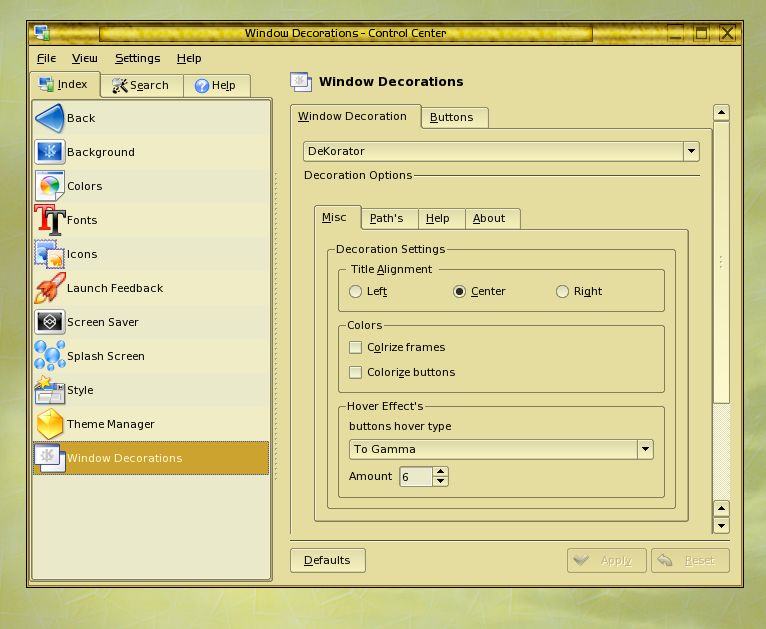Click the Defaults button
This screenshot has height=629, width=766.
coord(327,560)
